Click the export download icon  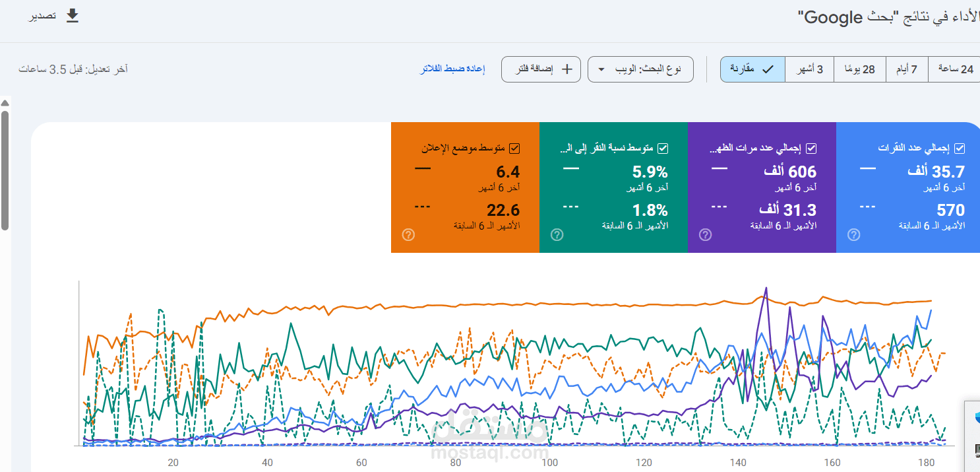pos(73,16)
